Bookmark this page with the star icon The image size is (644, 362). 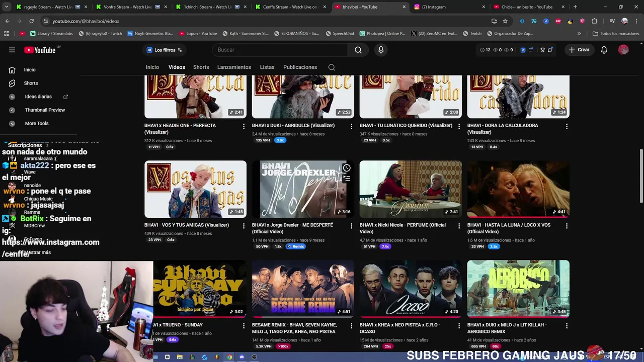coord(505,21)
